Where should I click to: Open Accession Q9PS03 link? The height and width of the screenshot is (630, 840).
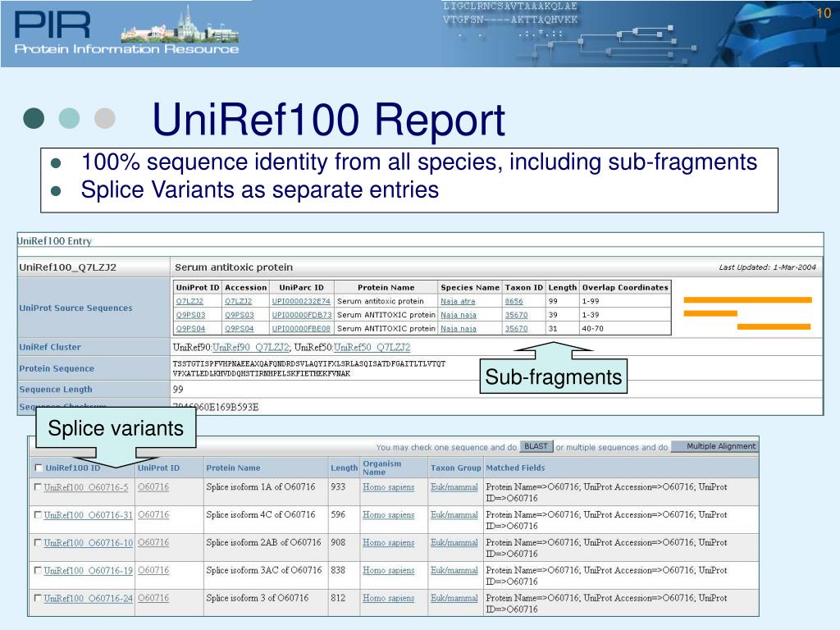click(239, 315)
